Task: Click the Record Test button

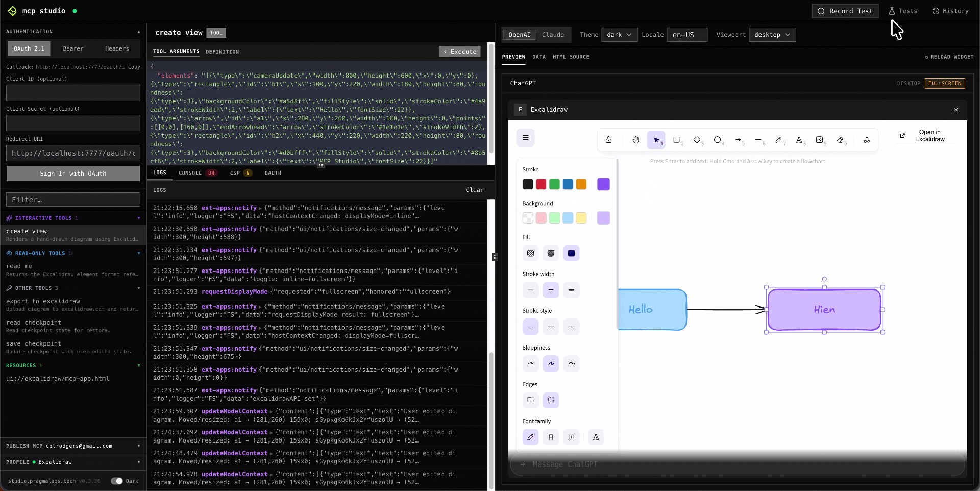Action: [x=845, y=11]
